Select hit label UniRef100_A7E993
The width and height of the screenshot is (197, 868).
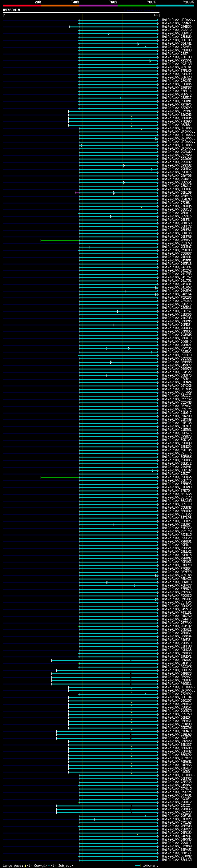[176, 121]
